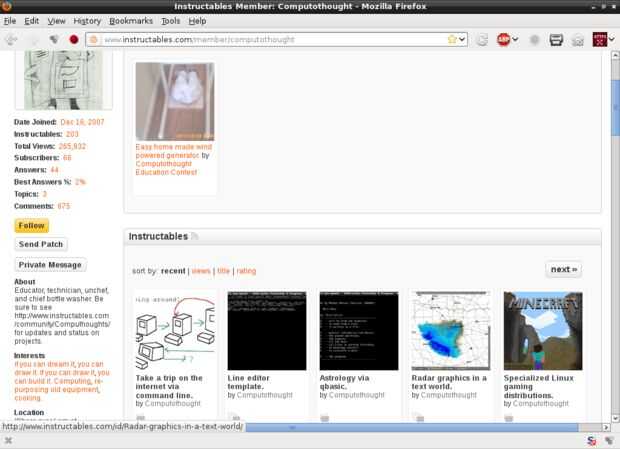Click the 'Dec 16, 2007' join date
The image size is (620, 449).
tap(82, 122)
